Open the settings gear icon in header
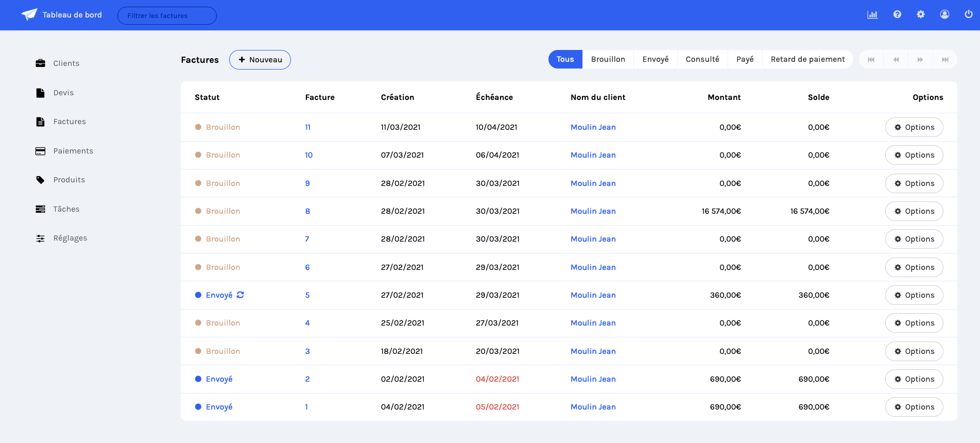Screen dimensions: 980x443 pyautogui.click(x=921, y=14)
